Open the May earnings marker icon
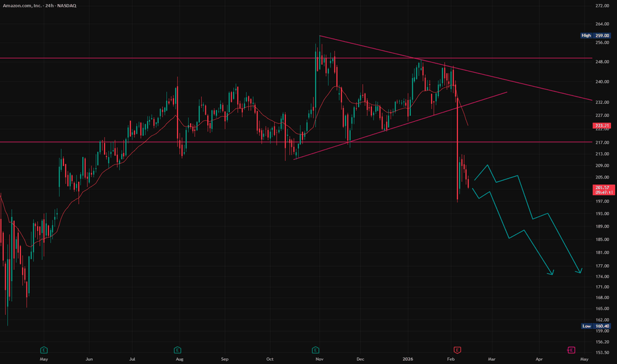This screenshot has width=617, height=364. click(x=44, y=350)
